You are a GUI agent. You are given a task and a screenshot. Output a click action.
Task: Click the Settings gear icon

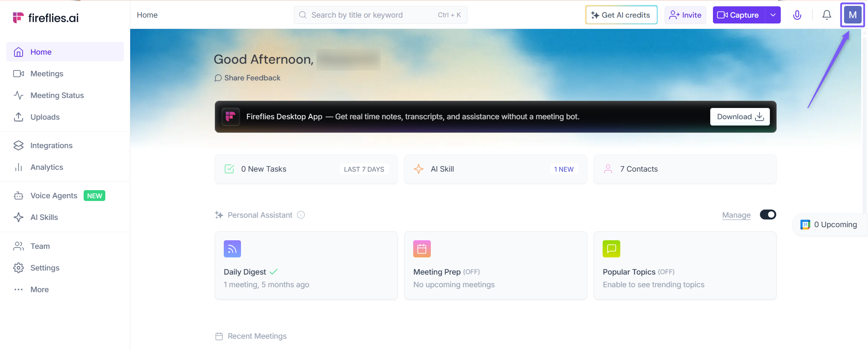point(19,268)
